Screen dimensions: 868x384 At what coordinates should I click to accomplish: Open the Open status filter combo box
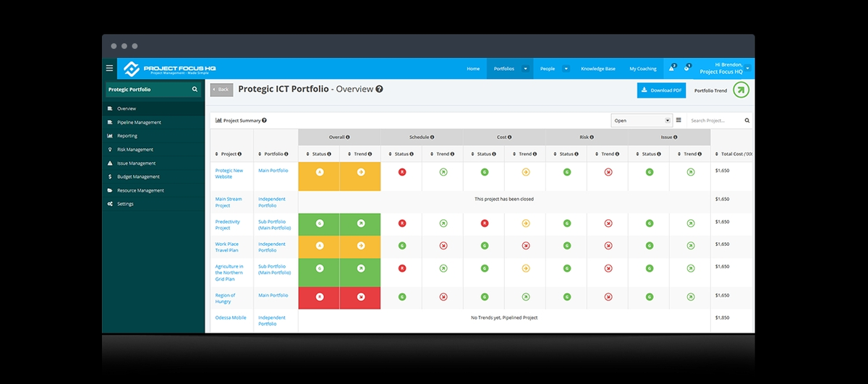(x=642, y=121)
